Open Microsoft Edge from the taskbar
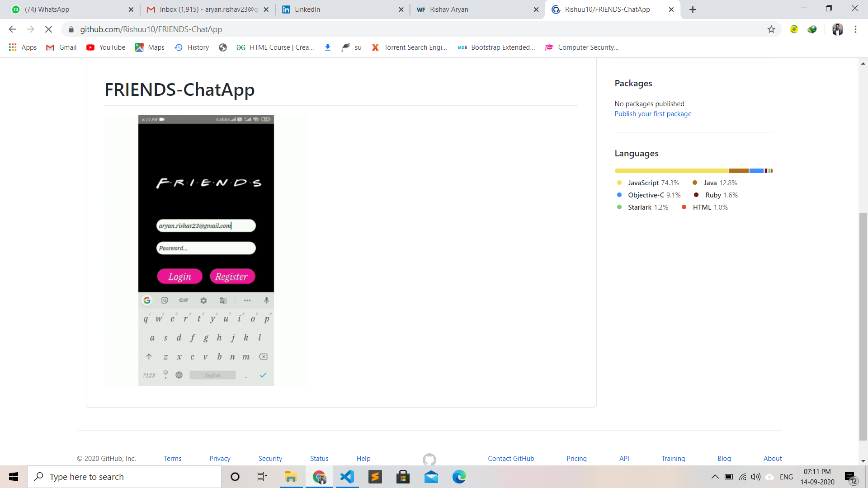Image resolution: width=868 pixels, height=488 pixels. tap(459, 477)
